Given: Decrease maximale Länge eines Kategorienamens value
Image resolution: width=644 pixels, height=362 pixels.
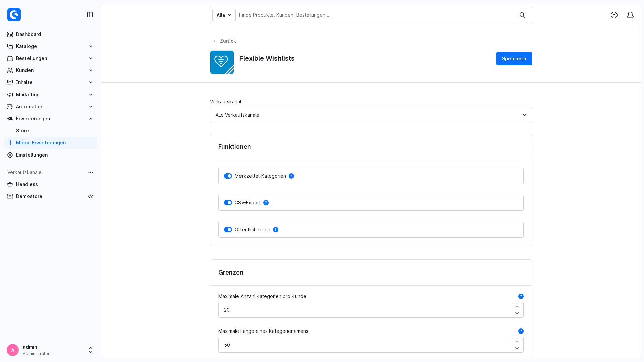Looking at the screenshot, I should click(517, 348).
